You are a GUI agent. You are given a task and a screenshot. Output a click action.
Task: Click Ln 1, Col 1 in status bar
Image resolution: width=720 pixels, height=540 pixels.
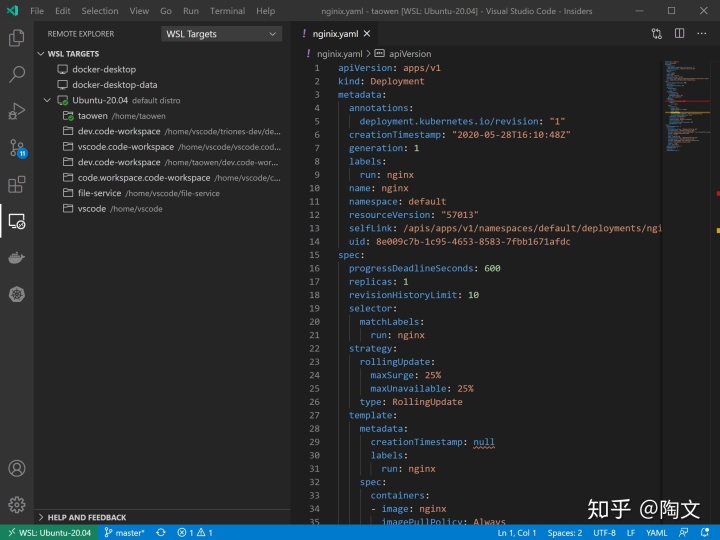coord(517,533)
